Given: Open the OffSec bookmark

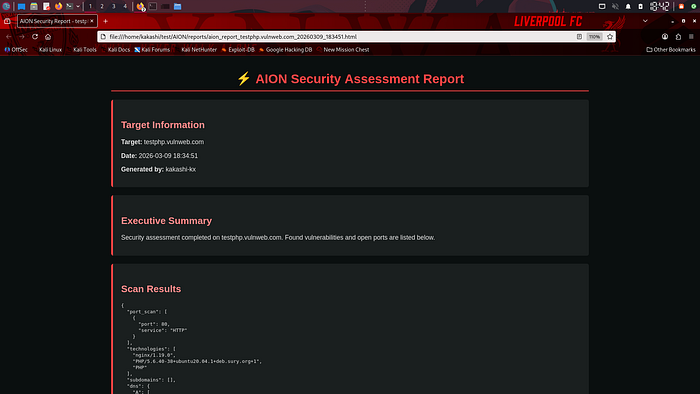Looking at the screenshot, I should point(16,50).
